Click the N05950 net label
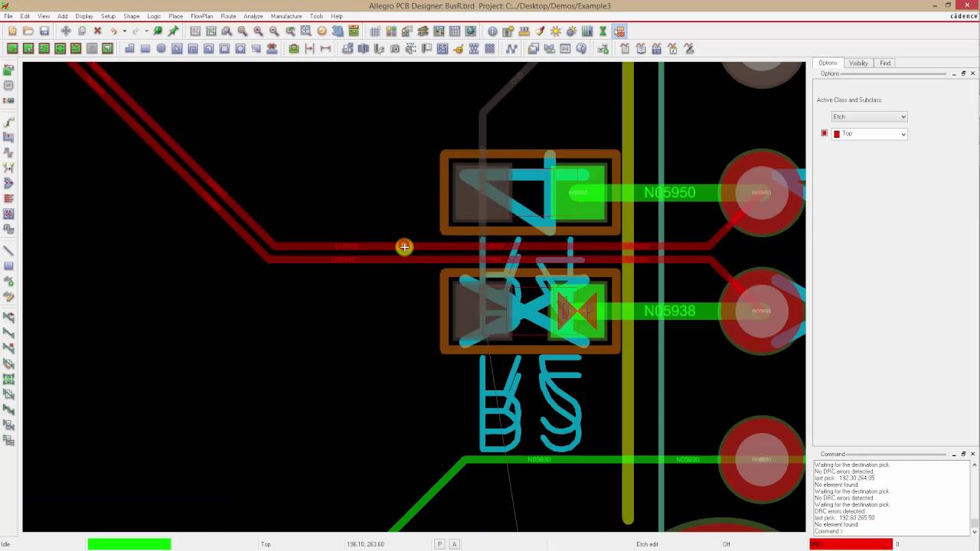Viewport: 980px width, 551px height. click(670, 192)
